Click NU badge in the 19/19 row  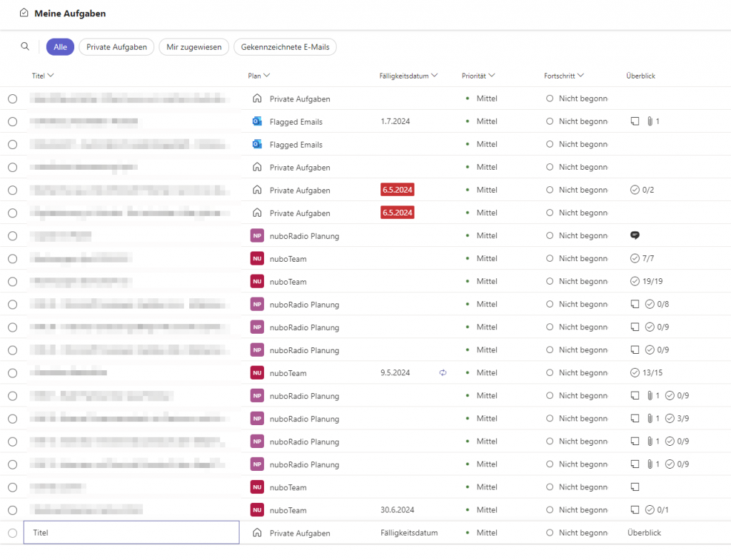coord(257,281)
